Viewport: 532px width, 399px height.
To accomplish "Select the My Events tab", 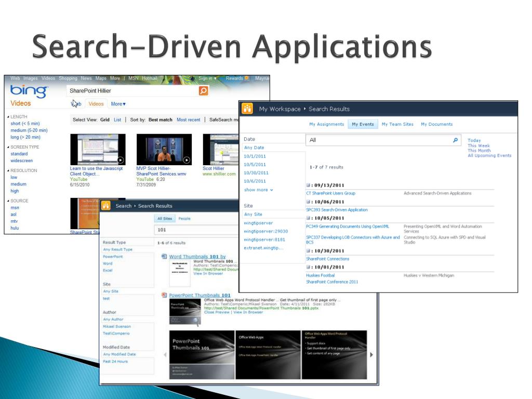I will (x=363, y=124).
